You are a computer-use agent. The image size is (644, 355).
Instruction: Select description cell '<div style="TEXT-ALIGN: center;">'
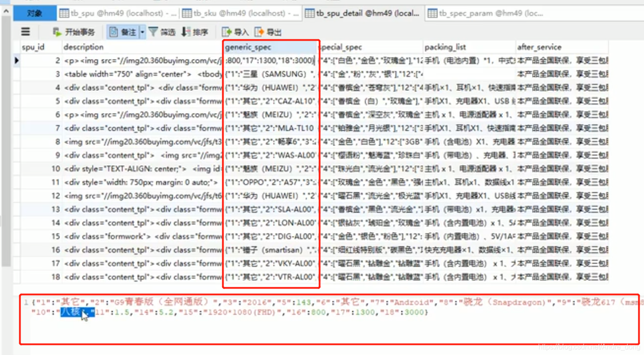click(x=143, y=169)
